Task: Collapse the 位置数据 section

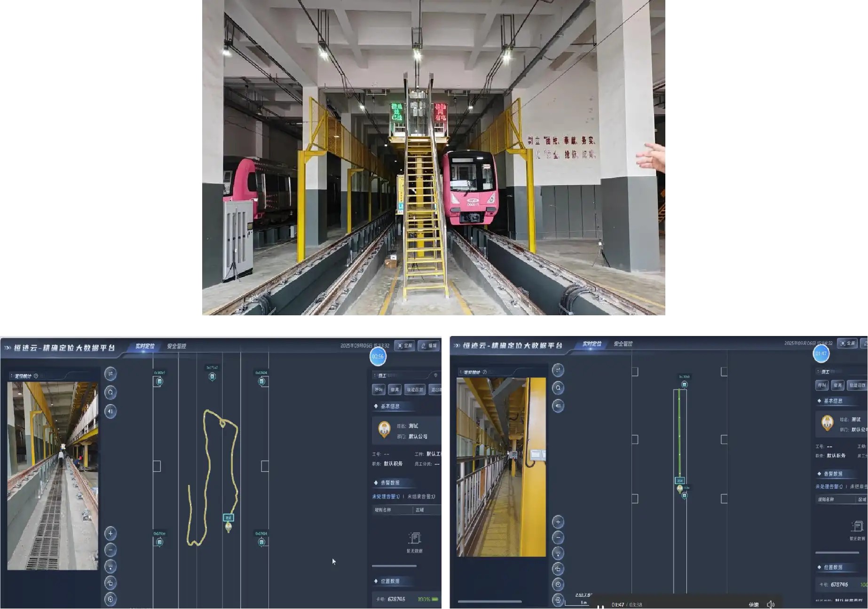Action: click(375, 581)
